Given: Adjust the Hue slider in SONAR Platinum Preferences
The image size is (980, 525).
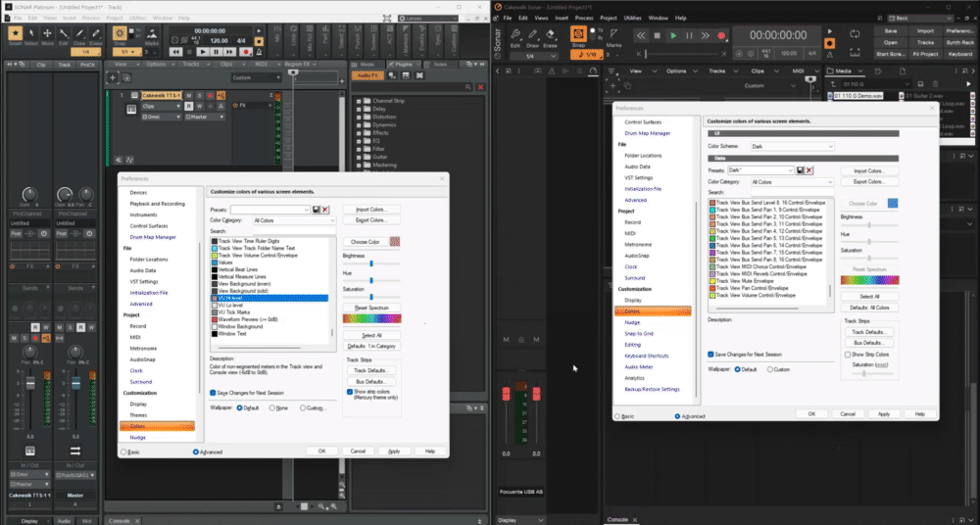Looking at the screenshot, I should click(x=371, y=281).
